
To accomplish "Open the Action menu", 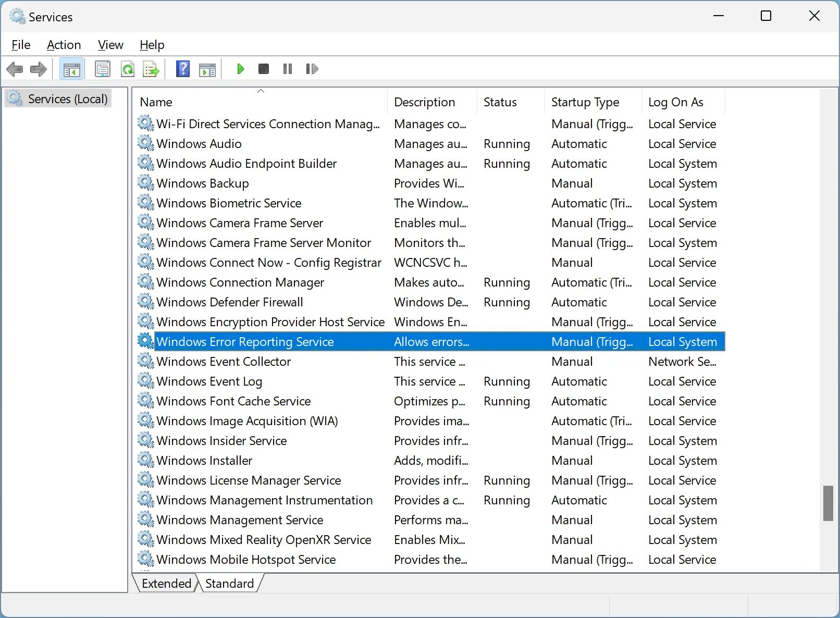I will point(64,45).
